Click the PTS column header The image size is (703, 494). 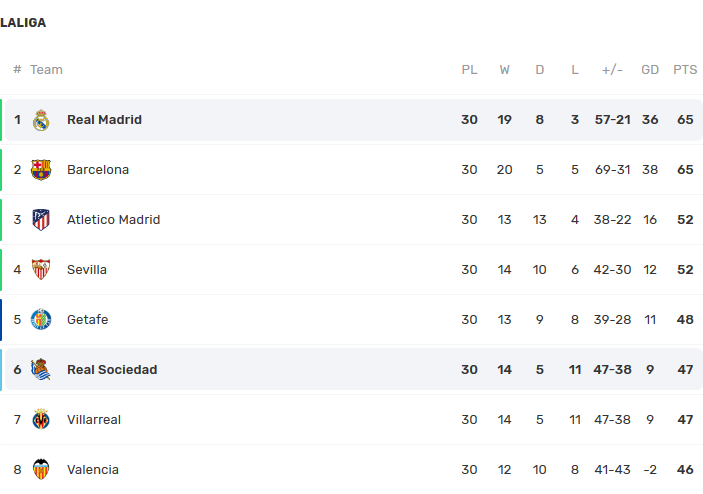685,70
